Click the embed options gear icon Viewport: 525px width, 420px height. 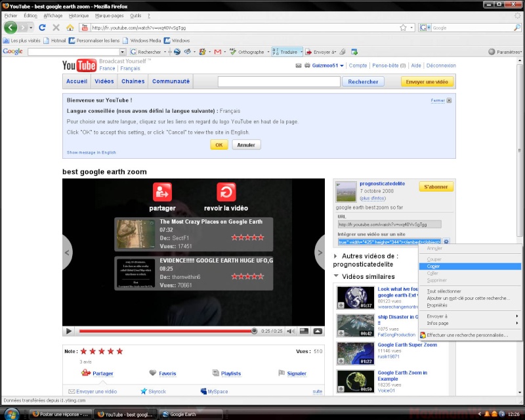[446, 241]
